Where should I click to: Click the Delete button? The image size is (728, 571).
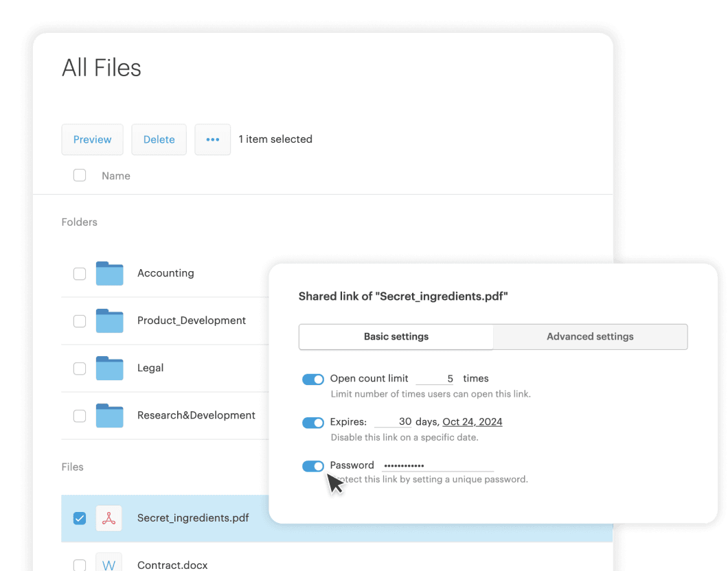coord(159,139)
